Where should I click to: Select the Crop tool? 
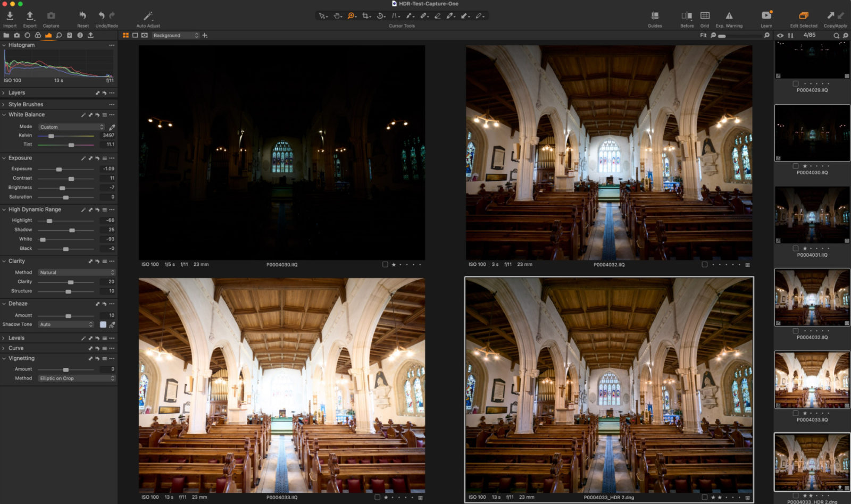click(x=367, y=15)
